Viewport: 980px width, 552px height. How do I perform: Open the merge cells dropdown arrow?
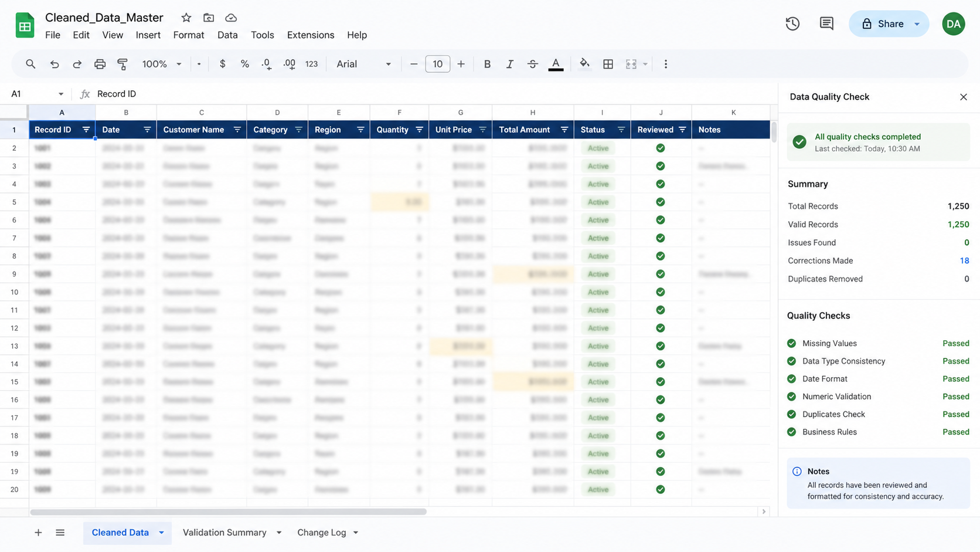645,64
